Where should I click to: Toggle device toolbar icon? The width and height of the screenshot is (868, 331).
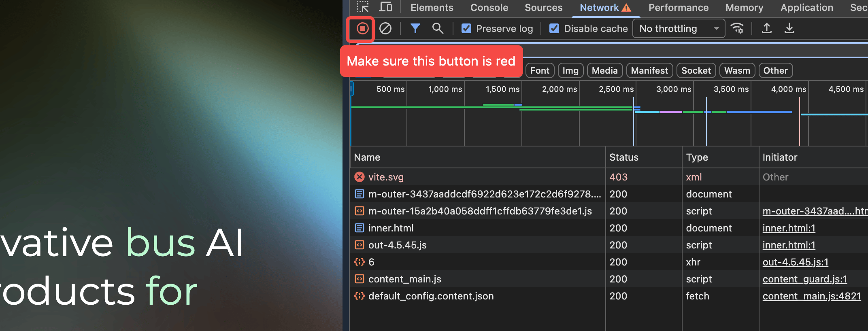[385, 7]
